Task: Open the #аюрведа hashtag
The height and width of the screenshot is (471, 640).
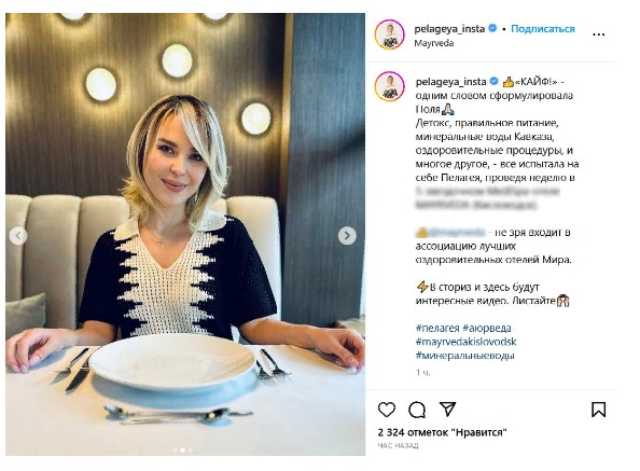Action: click(x=487, y=328)
